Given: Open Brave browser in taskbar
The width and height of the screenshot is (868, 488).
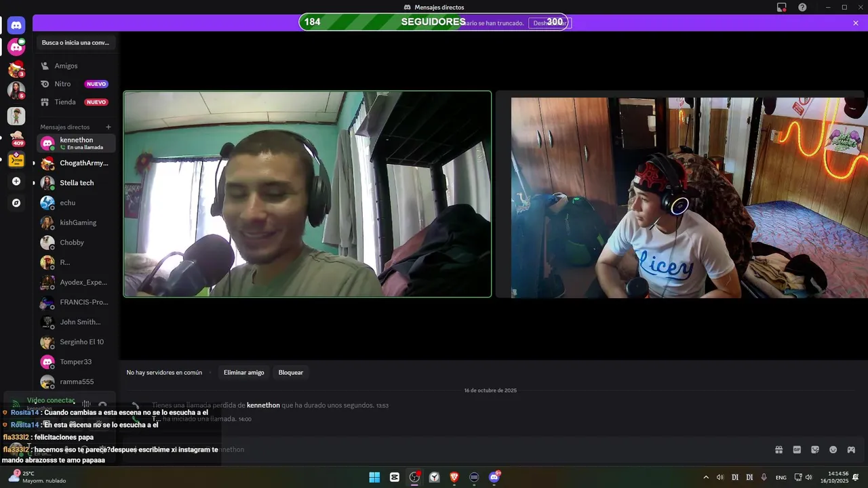Looking at the screenshot, I should [x=454, y=477].
